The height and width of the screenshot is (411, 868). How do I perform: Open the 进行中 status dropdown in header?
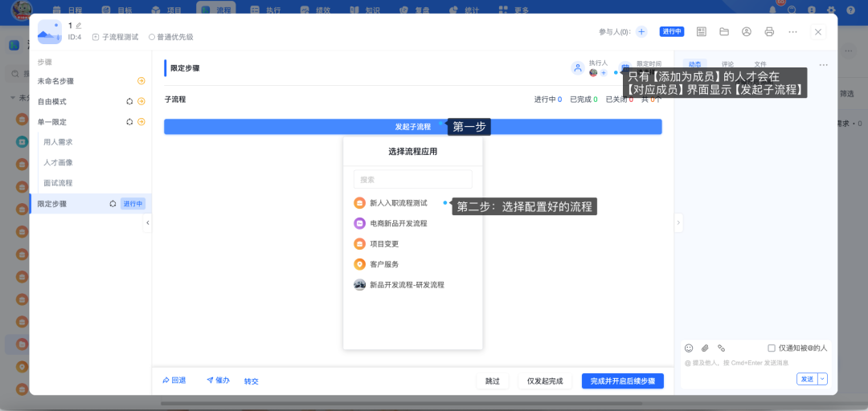[x=672, y=31]
